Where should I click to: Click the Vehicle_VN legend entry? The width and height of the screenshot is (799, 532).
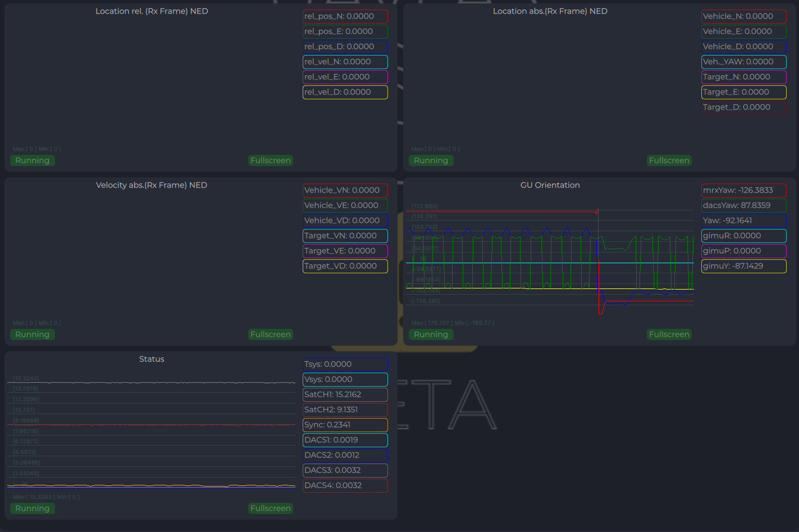pyautogui.click(x=345, y=190)
